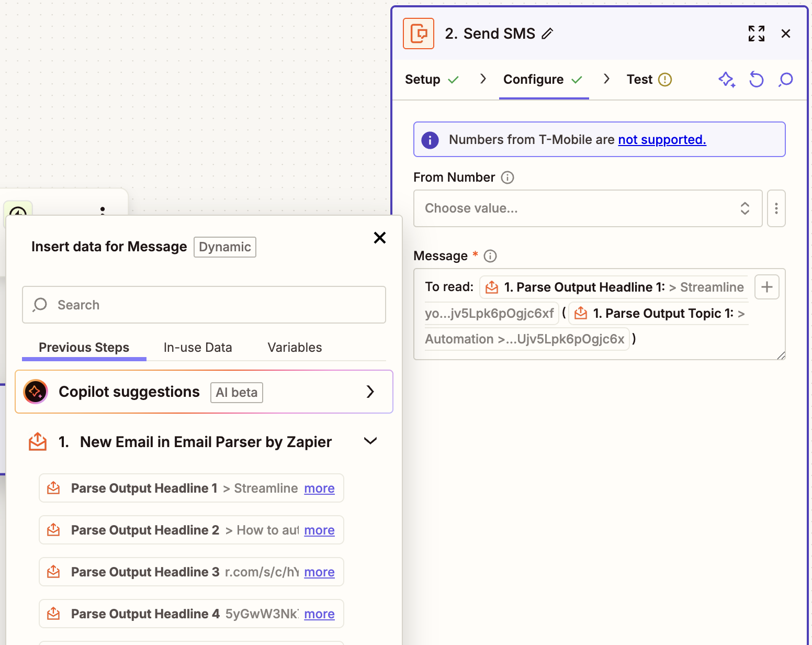Open AI sparkle assistant icon
The width and height of the screenshot is (812, 645).
727,80
